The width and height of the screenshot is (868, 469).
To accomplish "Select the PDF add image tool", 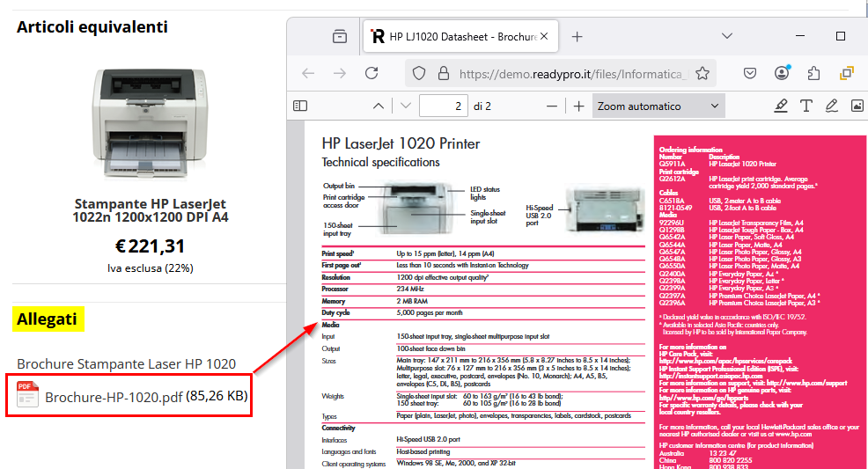I will 857,106.
